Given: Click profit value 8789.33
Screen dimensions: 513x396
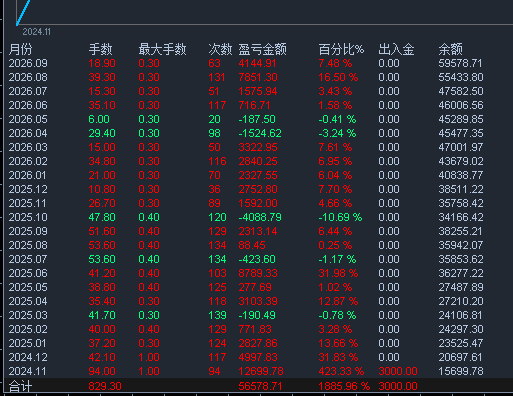Looking at the screenshot, I should [258, 273].
